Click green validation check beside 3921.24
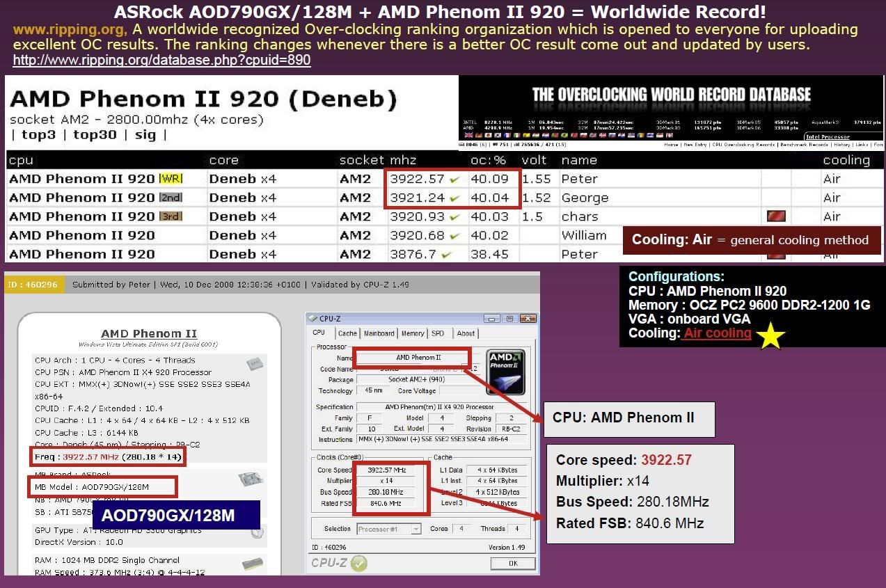 coord(454,198)
